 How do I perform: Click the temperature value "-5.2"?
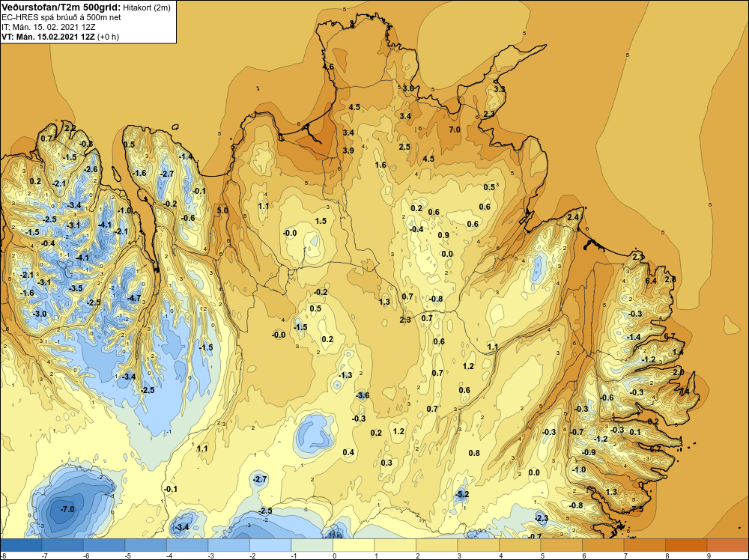462,494
